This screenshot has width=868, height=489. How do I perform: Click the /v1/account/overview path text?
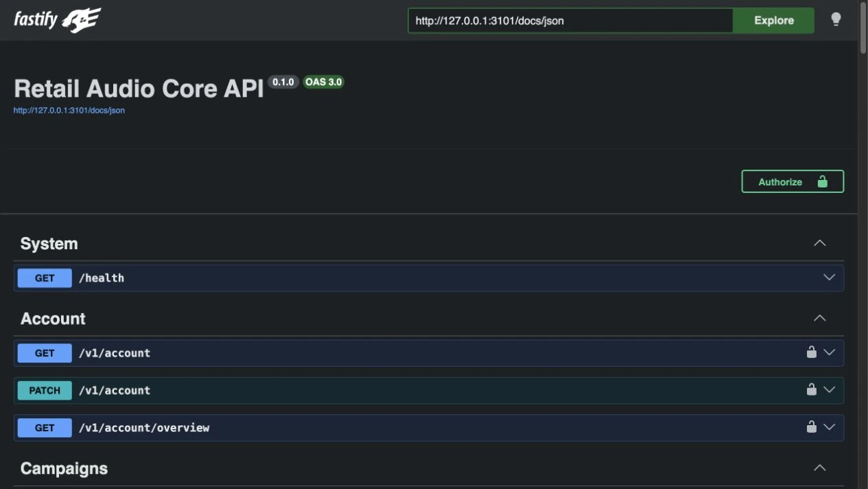click(144, 428)
